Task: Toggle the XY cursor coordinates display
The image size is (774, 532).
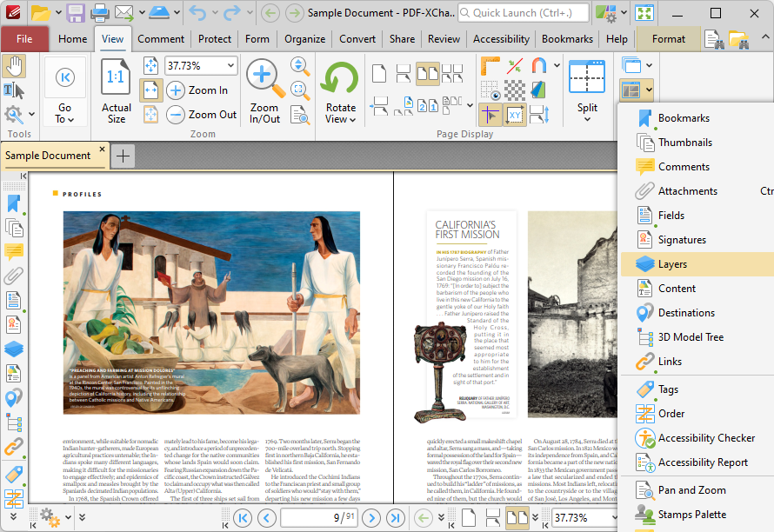Action: pyautogui.click(x=515, y=115)
